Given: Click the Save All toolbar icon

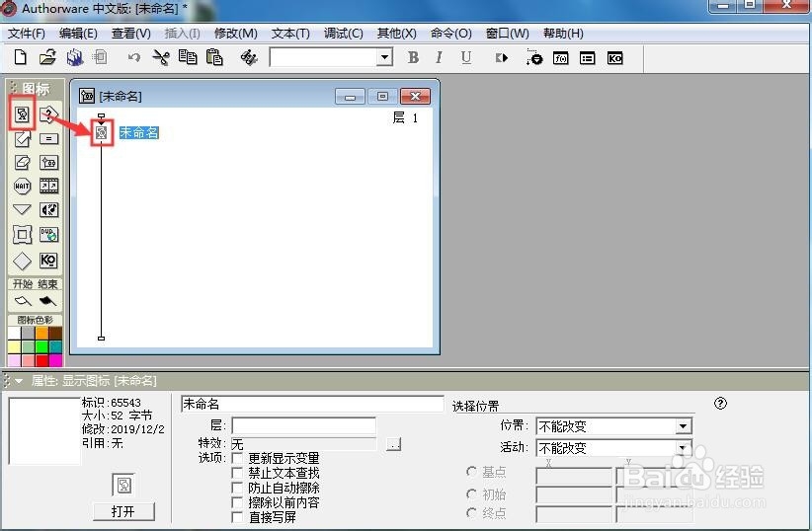Looking at the screenshot, I should pos(75,57).
